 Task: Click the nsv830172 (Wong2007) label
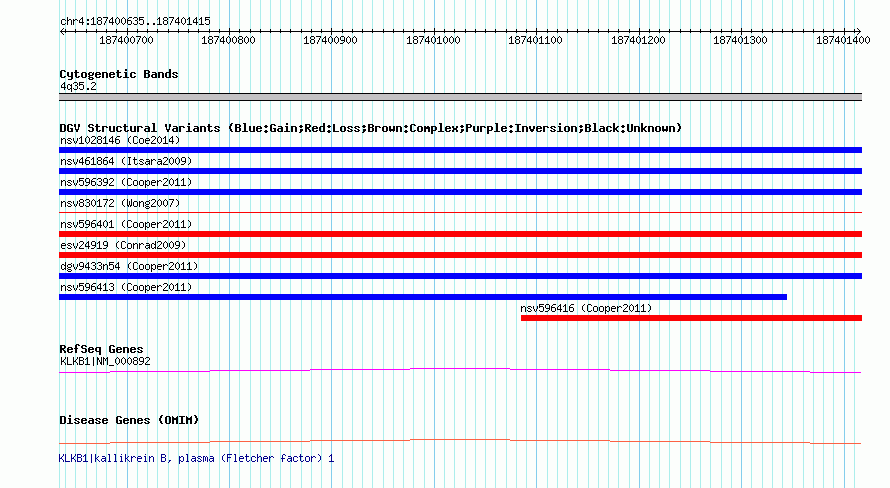120,203
